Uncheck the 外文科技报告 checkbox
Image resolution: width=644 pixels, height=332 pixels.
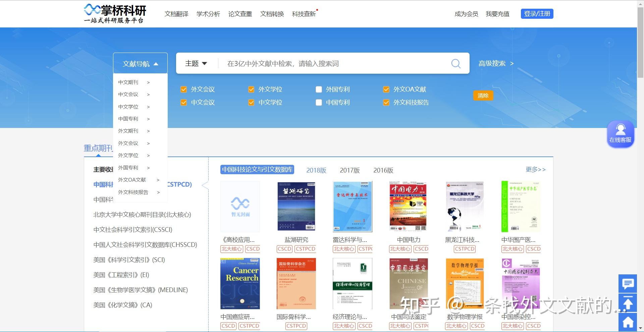[x=386, y=102]
